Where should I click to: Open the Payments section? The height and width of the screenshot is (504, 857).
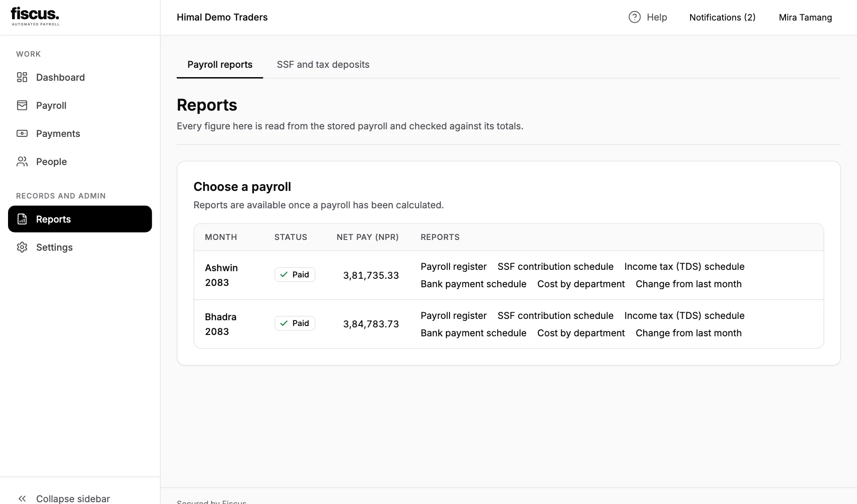click(x=80, y=133)
